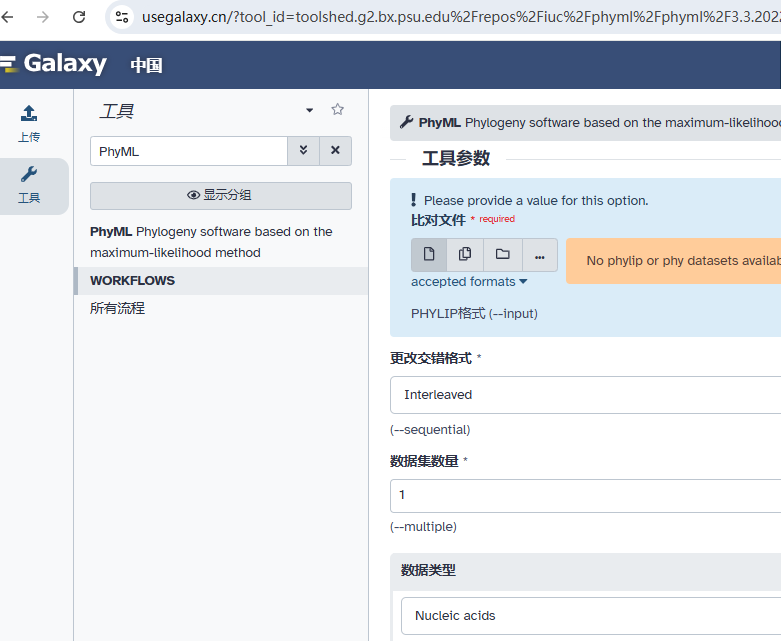The image size is (781, 641).
Task: Click the "工具" panel heading text
Action: coord(117,111)
